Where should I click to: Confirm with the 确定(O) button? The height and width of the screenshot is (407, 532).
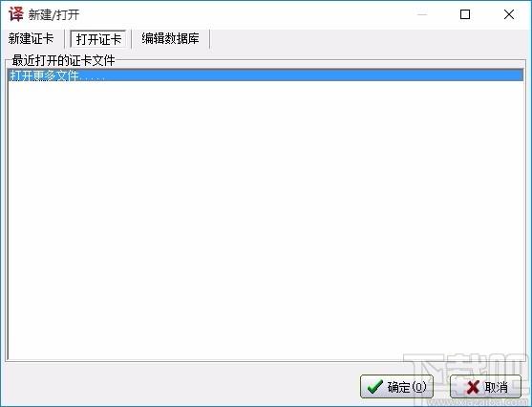point(396,386)
